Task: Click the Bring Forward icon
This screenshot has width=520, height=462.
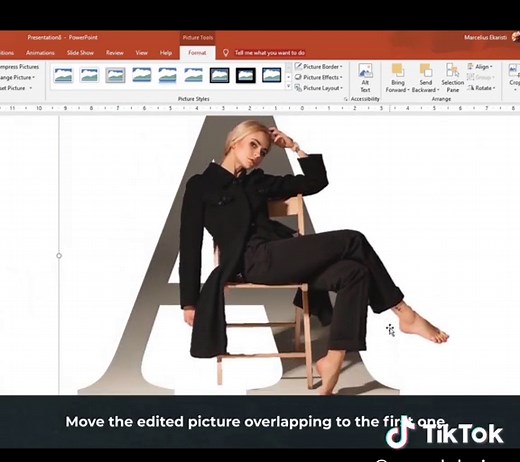Action: pyautogui.click(x=397, y=70)
